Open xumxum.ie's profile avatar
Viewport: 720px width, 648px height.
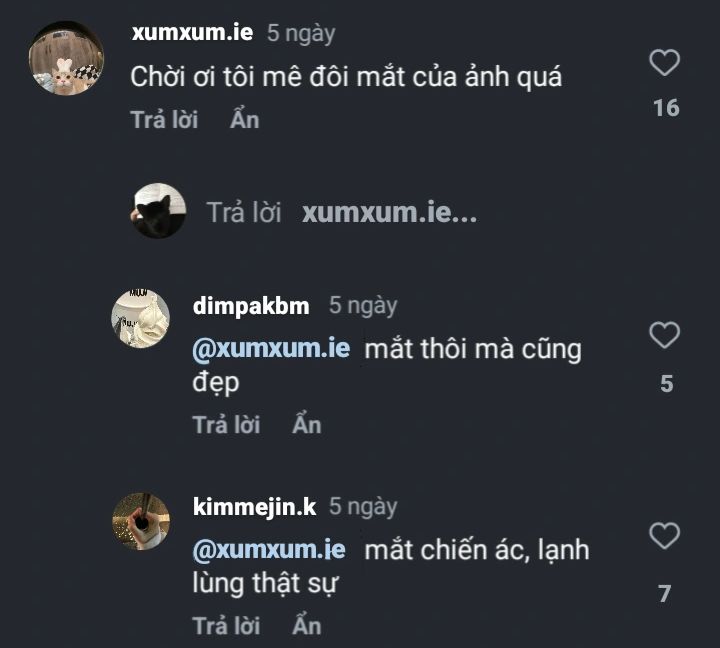[x=66, y=58]
